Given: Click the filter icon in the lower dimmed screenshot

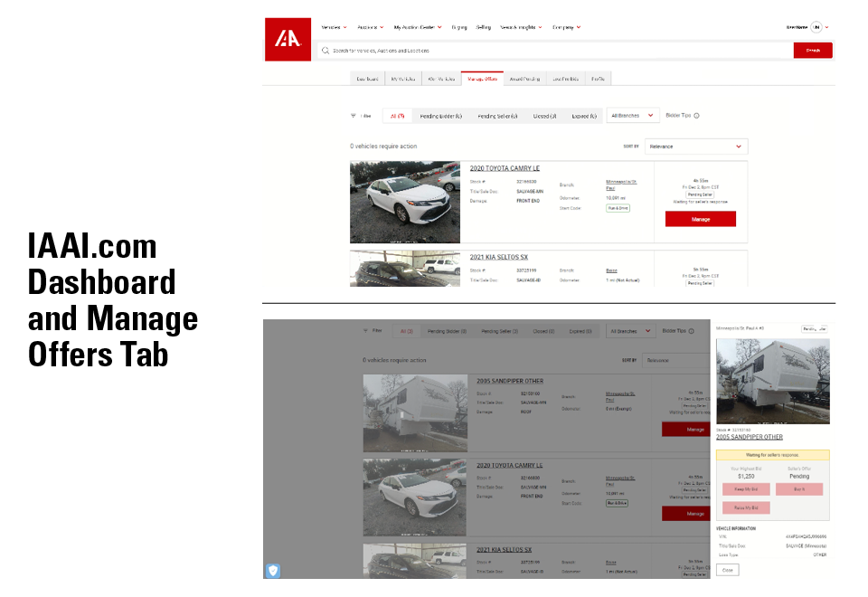Looking at the screenshot, I should click(365, 331).
